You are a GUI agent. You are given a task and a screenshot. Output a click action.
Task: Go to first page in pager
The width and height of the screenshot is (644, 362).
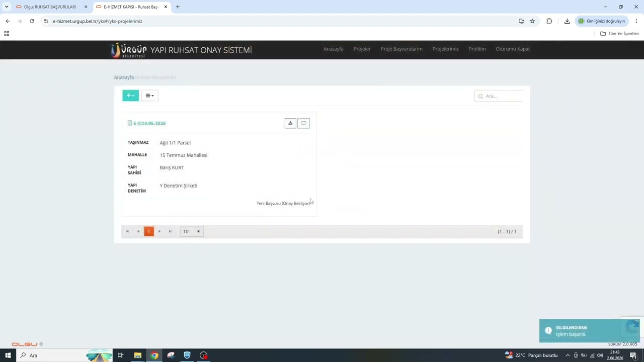click(127, 231)
